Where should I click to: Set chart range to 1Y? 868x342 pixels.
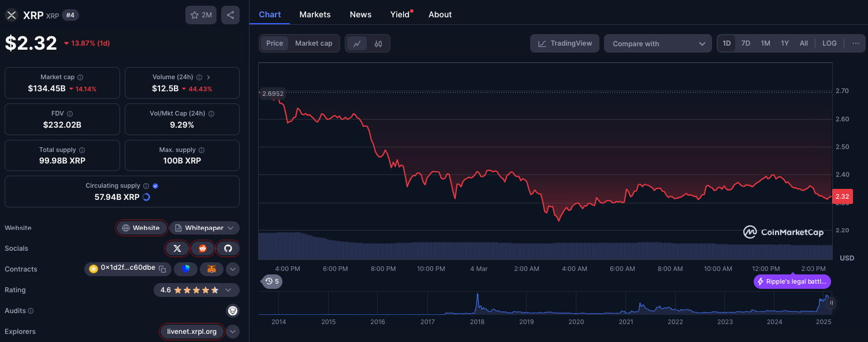pyautogui.click(x=785, y=43)
